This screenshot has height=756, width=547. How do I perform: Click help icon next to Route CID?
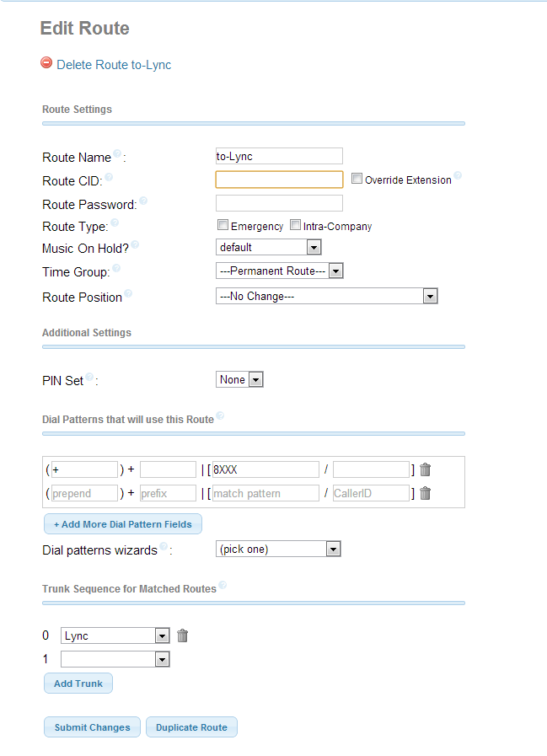click(108, 177)
